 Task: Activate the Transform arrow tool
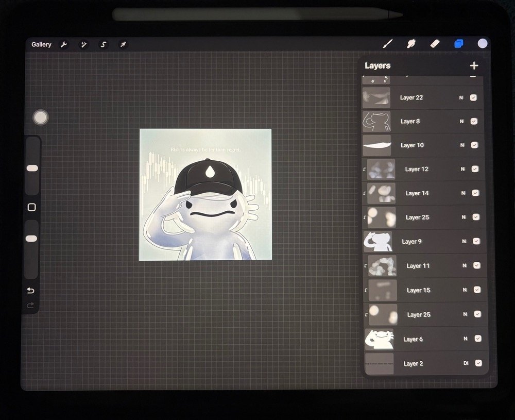point(123,44)
